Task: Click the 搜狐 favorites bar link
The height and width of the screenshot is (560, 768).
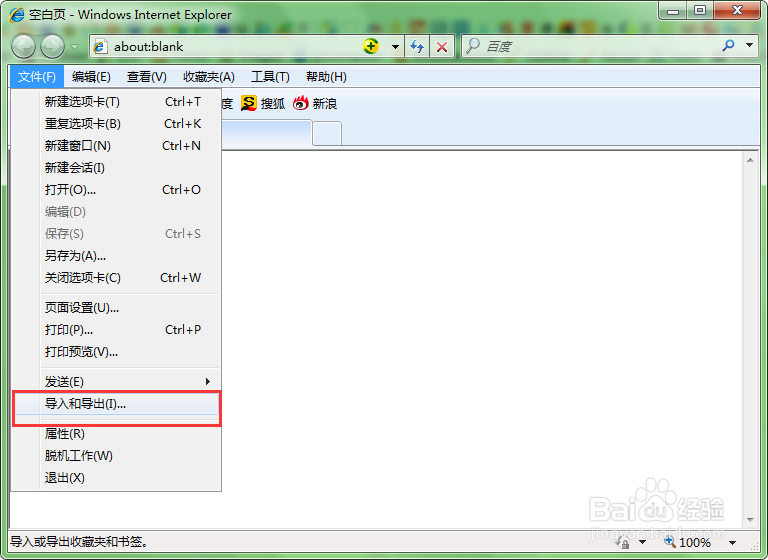Action: click(x=273, y=103)
